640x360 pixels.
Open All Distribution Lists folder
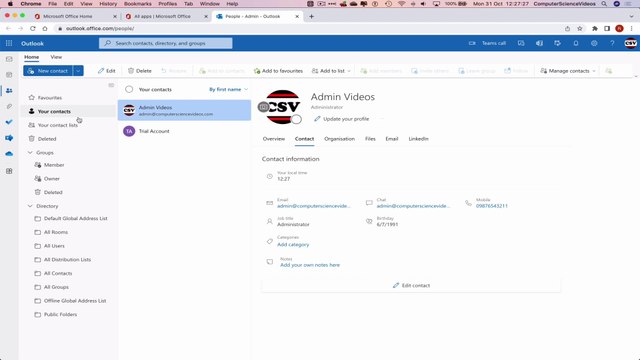click(x=67, y=260)
